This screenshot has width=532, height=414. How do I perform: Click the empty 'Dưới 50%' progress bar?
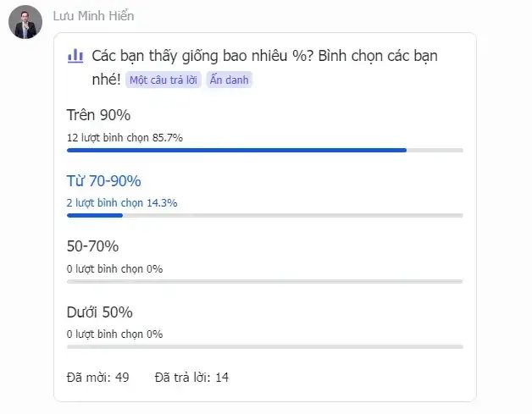point(265,346)
